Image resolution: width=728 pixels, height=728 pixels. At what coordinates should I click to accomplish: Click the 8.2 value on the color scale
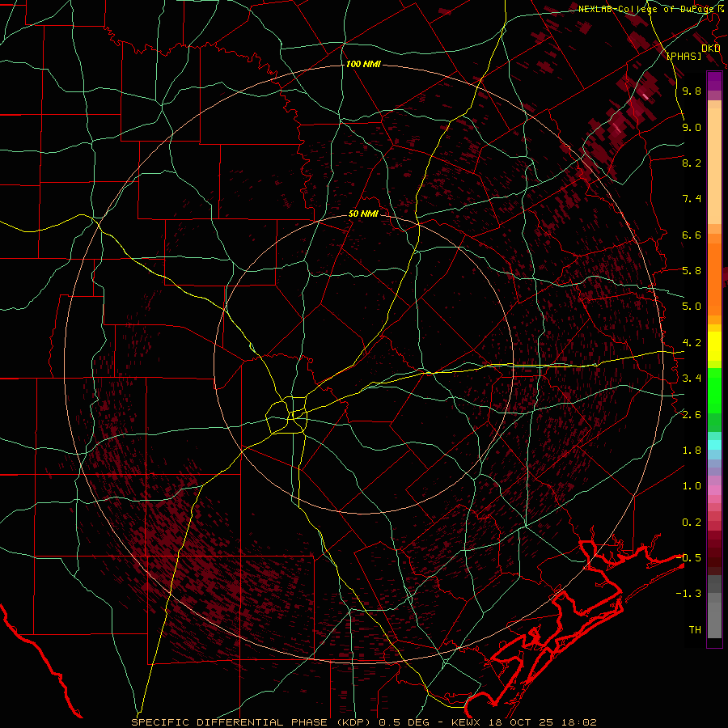692,163
